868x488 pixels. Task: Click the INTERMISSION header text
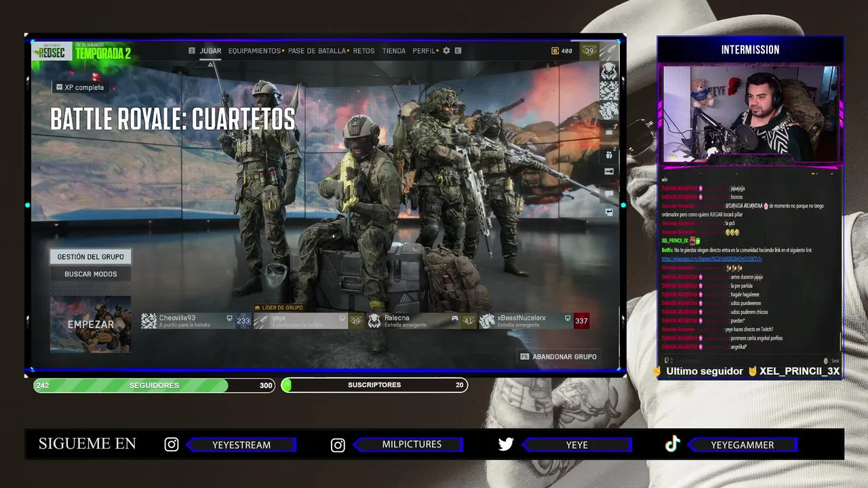(750, 49)
